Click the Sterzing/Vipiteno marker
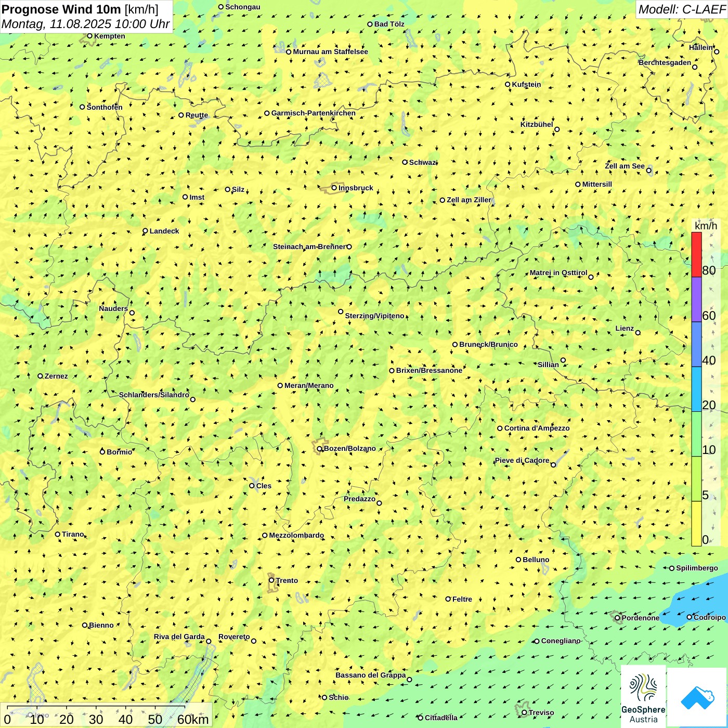This screenshot has width=728, height=728. click(x=341, y=312)
